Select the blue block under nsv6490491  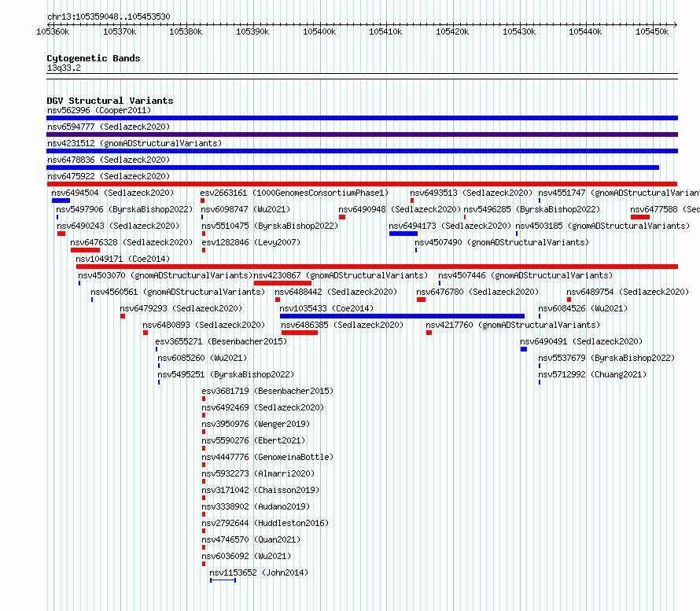[x=524, y=349]
